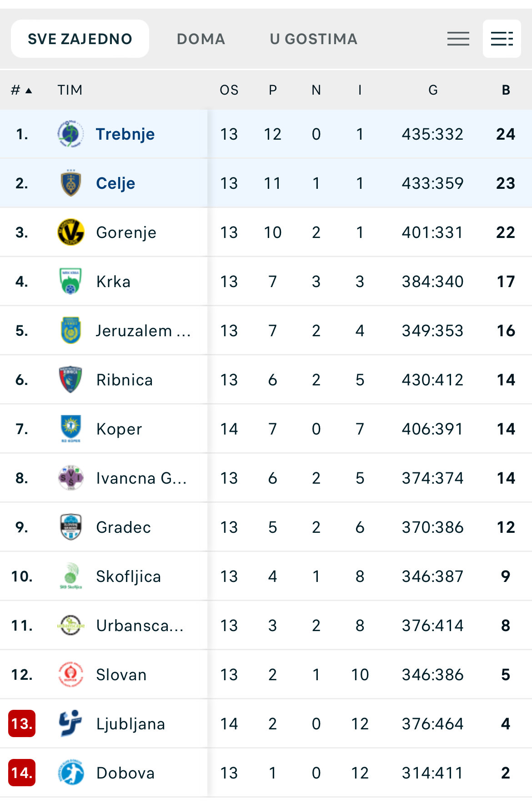Click the Dobova team logo

pyautogui.click(x=70, y=773)
